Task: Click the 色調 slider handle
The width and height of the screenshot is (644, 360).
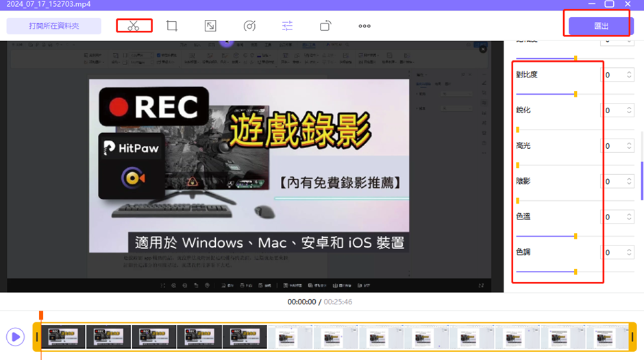Action: coord(575,272)
